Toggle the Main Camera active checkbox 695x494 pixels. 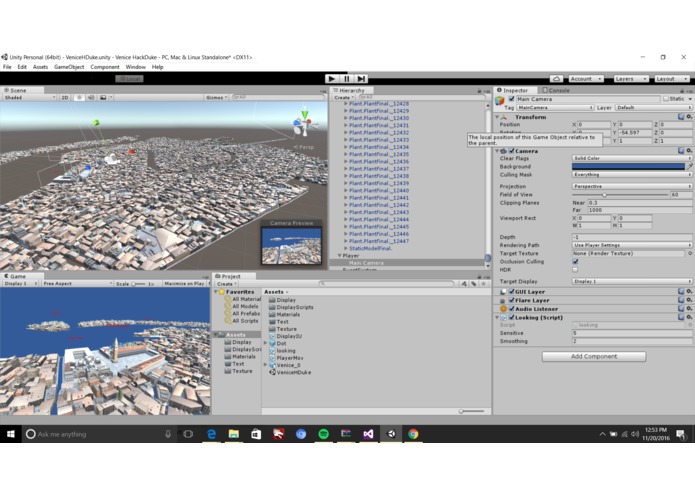pyautogui.click(x=511, y=99)
